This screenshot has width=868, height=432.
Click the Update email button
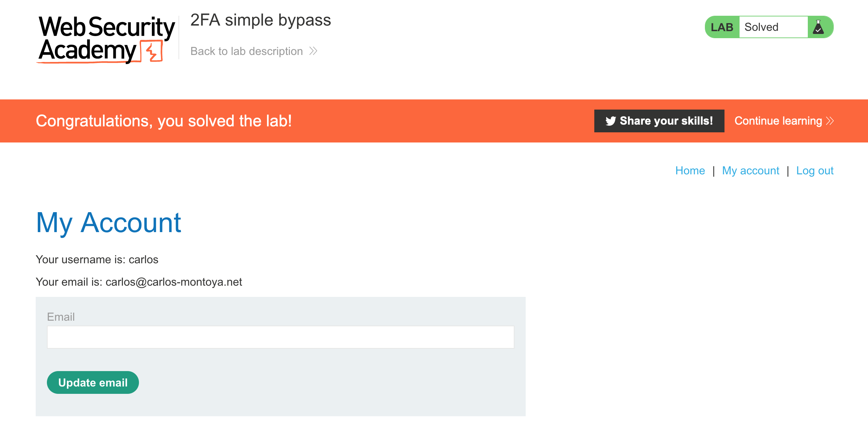click(x=93, y=382)
